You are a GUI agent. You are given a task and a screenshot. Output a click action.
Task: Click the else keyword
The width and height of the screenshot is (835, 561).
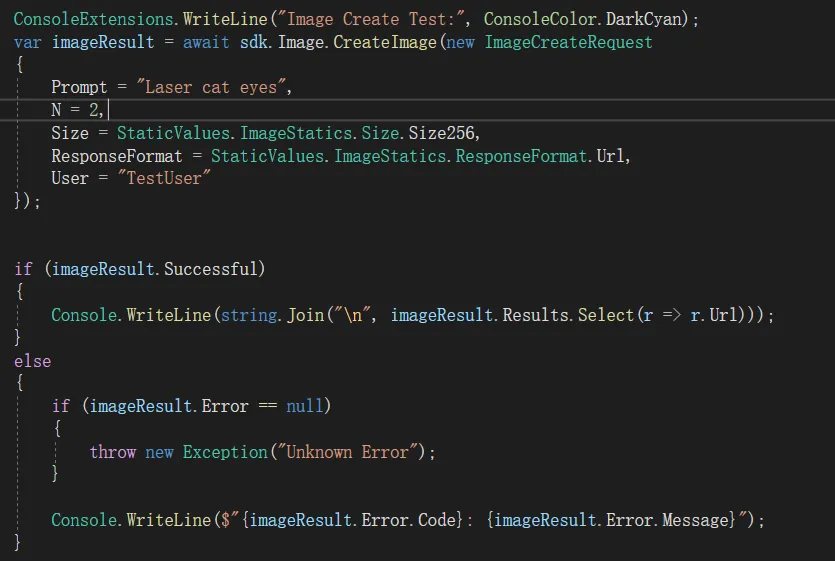tap(32, 361)
